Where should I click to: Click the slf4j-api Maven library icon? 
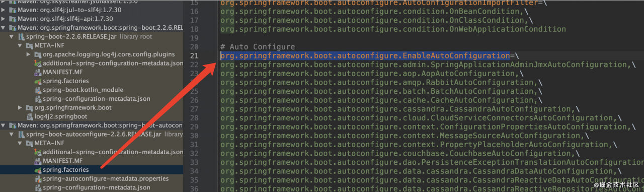(x=13, y=19)
